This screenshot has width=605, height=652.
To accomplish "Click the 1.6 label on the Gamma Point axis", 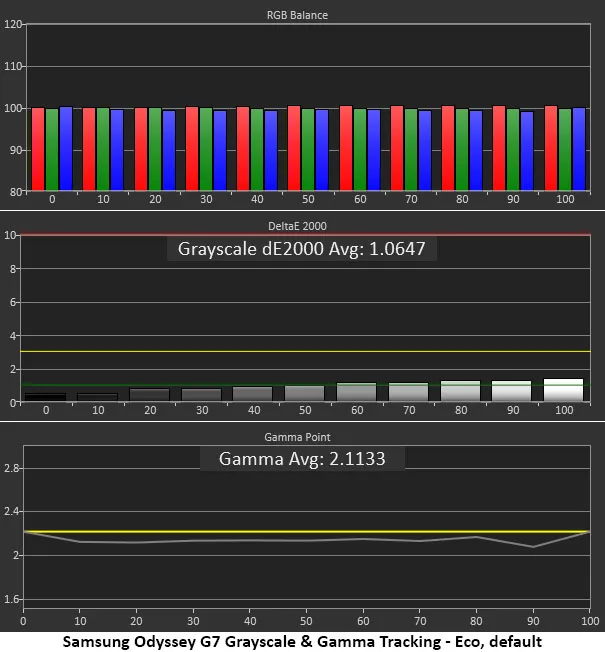I will pos(11,599).
